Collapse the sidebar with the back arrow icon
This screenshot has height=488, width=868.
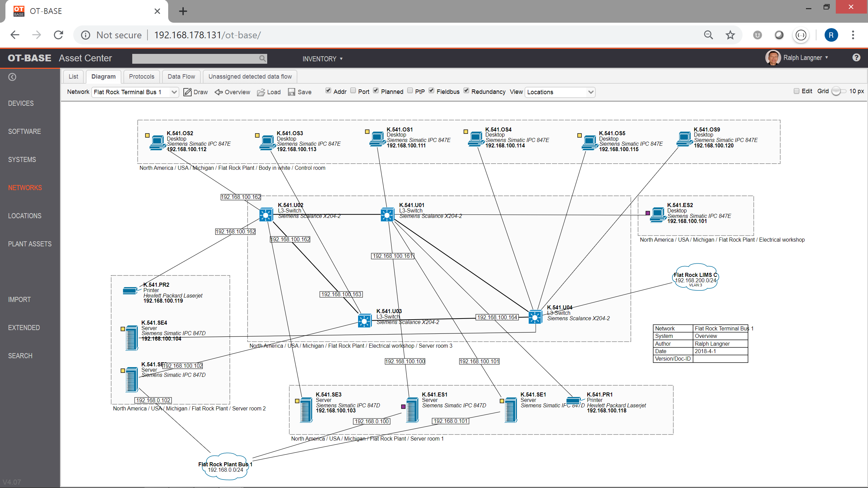pos(12,77)
